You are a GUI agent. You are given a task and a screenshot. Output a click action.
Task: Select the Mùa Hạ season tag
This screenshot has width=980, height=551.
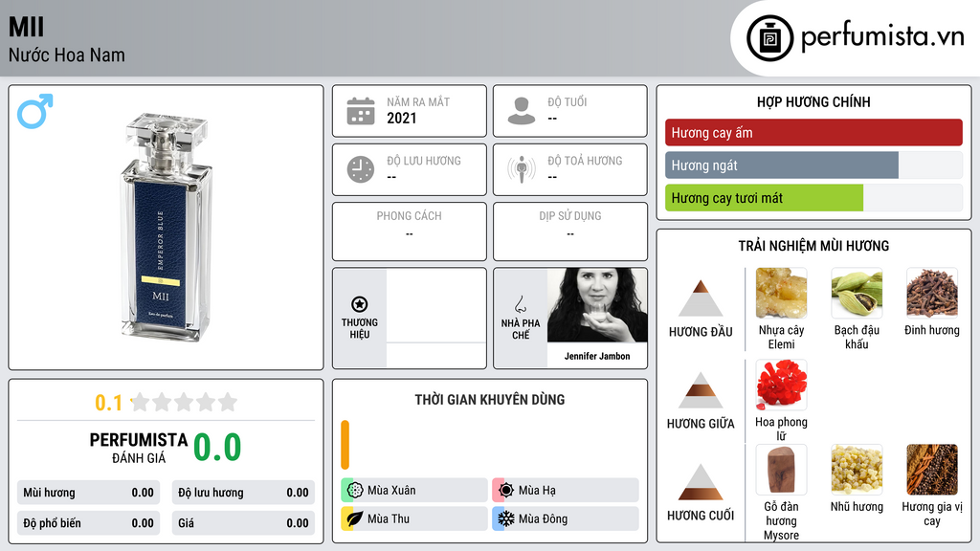point(566,491)
